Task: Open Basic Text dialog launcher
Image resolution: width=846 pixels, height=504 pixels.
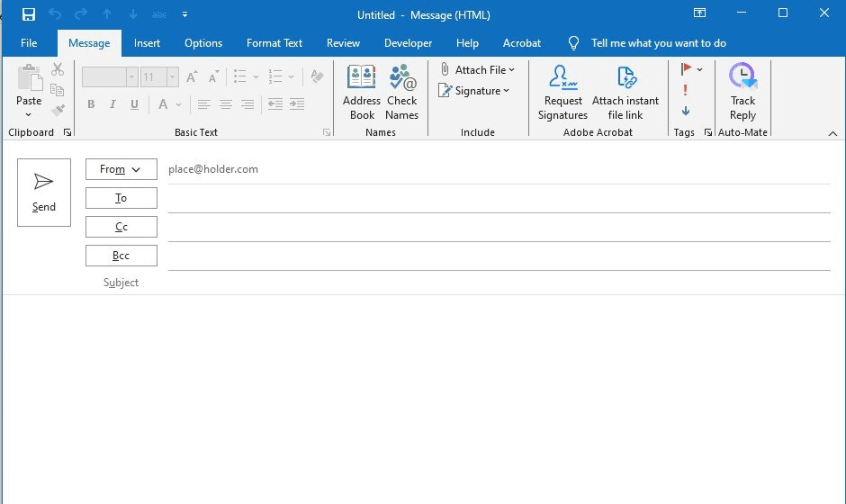Action: point(327,132)
